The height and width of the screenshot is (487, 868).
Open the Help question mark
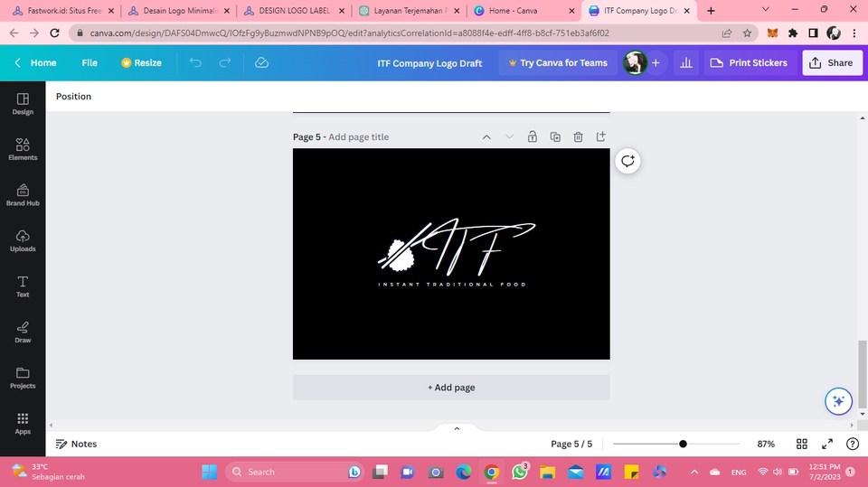pos(853,444)
